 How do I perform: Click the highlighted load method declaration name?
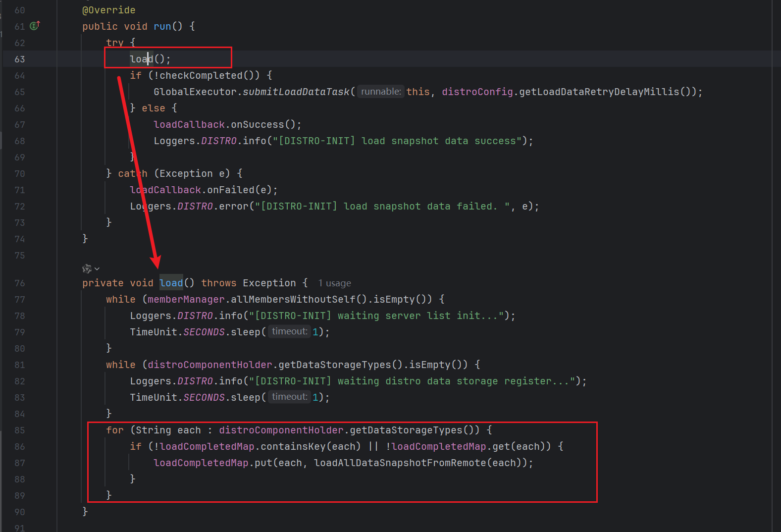click(171, 283)
